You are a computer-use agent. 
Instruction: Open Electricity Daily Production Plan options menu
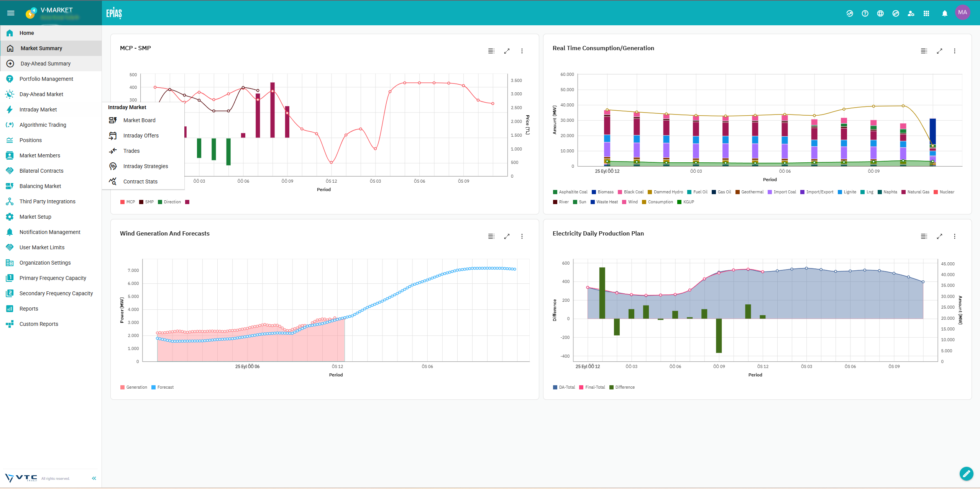[x=954, y=236]
